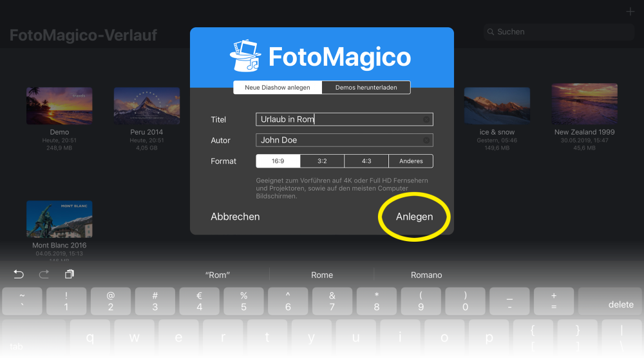Tap the FotoMagico-Verlauf heading

(x=83, y=35)
